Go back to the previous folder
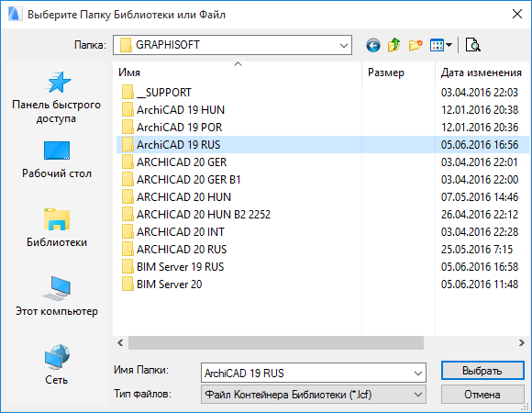 pyautogui.click(x=373, y=45)
